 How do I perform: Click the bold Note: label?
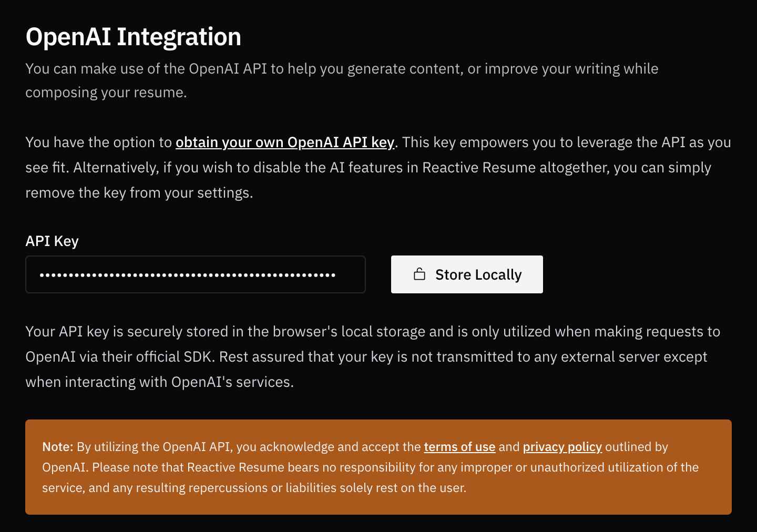pos(58,447)
